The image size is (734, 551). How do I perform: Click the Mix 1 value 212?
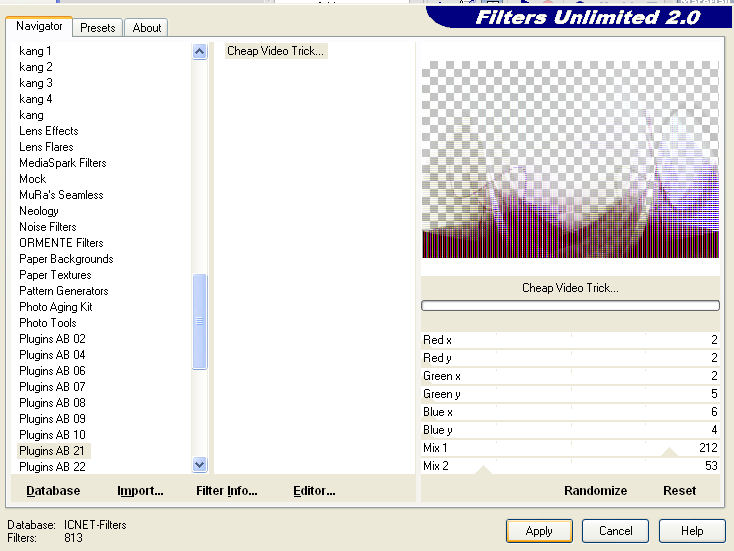tap(708, 448)
